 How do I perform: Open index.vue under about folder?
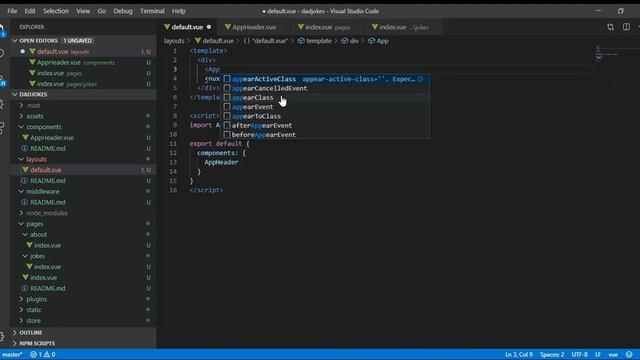[x=83, y=245]
